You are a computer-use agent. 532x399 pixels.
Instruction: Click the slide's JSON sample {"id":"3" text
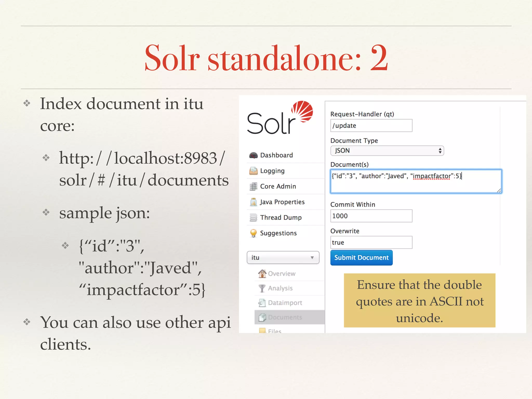[142, 268]
